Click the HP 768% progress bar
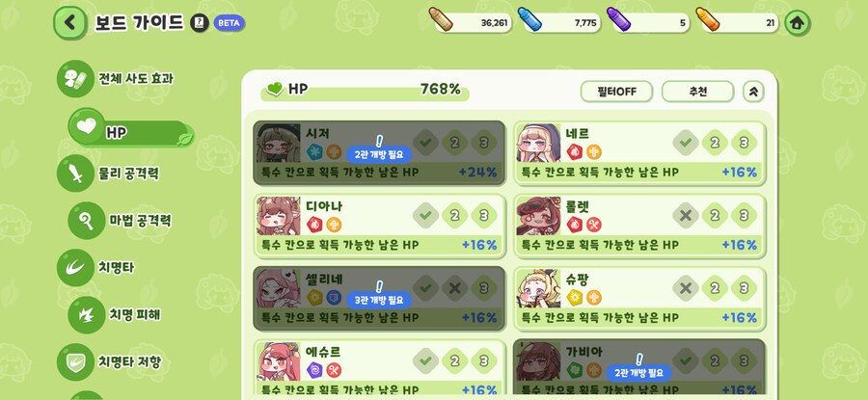The height and width of the screenshot is (400, 868). click(x=365, y=91)
